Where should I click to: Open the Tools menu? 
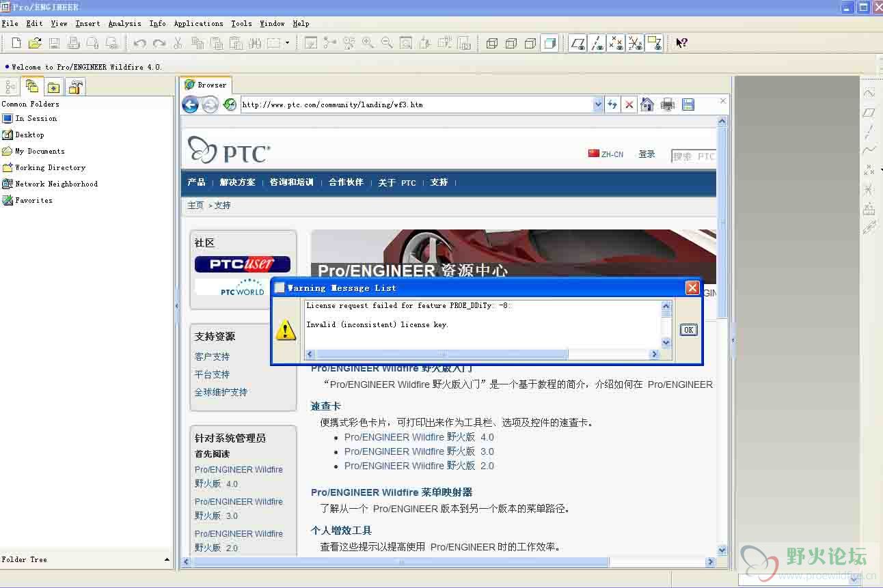pos(241,23)
